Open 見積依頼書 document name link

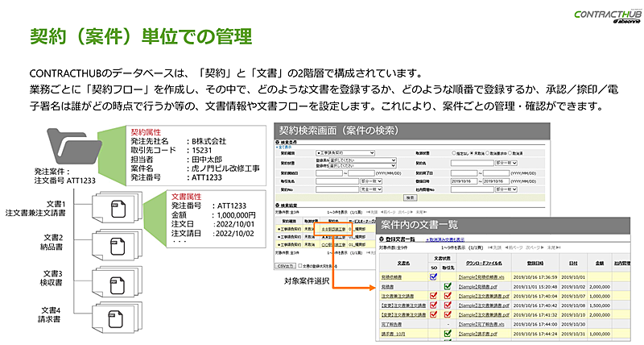(x=391, y=277)
